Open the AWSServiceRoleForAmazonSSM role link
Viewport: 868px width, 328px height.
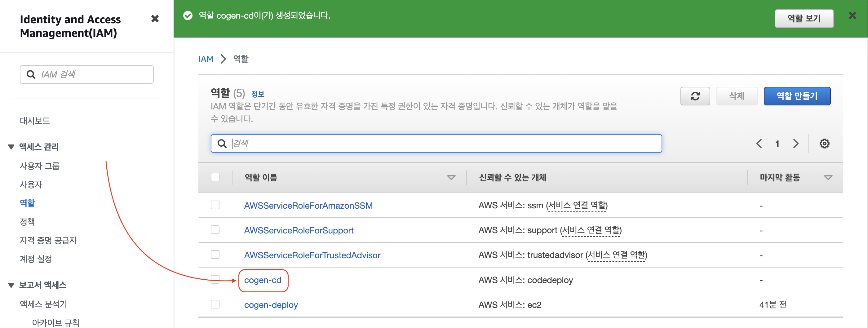pyautogui.click(x=308, y=205)
